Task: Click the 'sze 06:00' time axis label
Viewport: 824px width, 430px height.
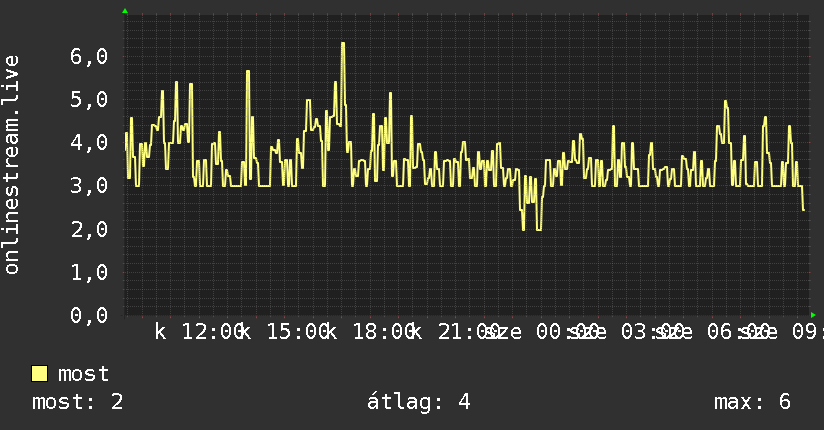Action: pos(712,332)
